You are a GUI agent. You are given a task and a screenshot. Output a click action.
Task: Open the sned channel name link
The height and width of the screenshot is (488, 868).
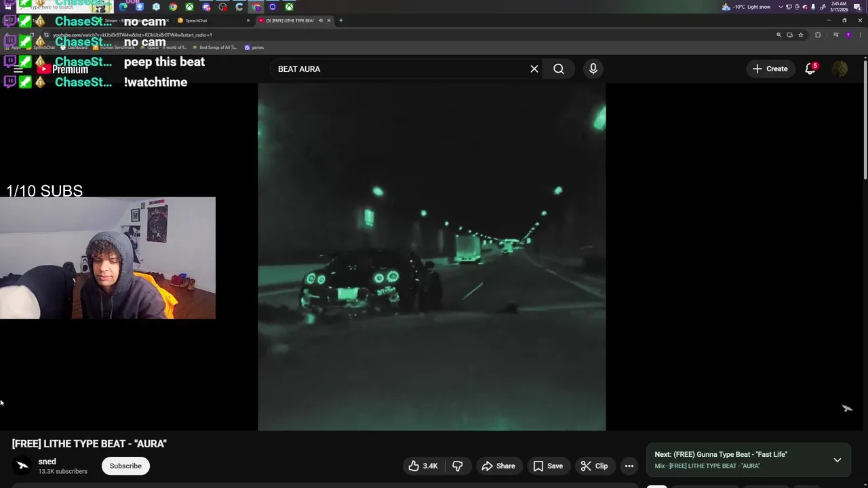pos(47,462)
